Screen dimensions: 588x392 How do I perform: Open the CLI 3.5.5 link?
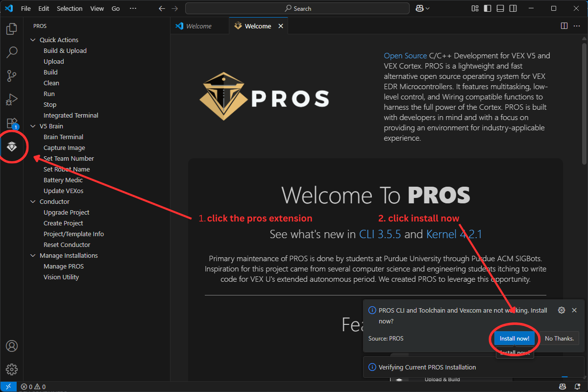pyautogui.click(x=380, y=234)
